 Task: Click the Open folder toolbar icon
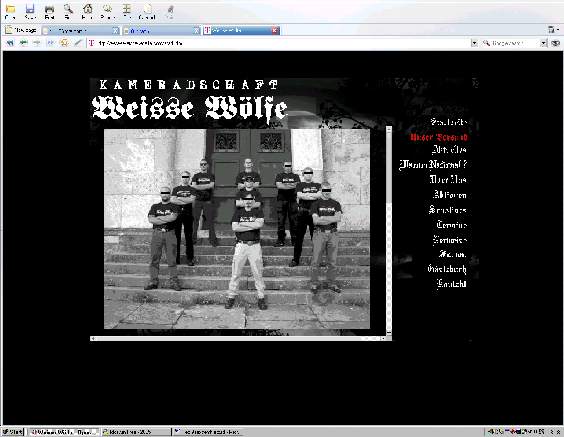pyautogui.click(x=10, y=12)
